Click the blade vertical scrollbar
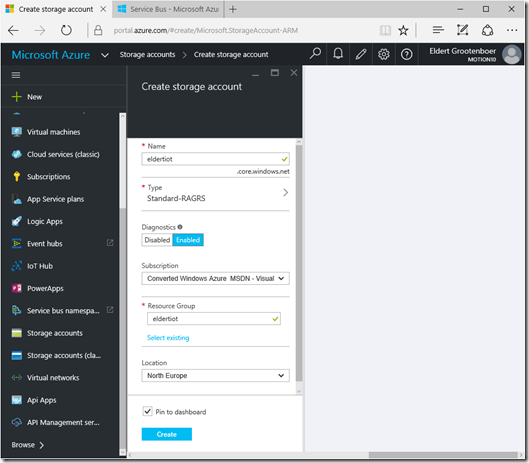 pyautogui.click(x=299, y=263)
